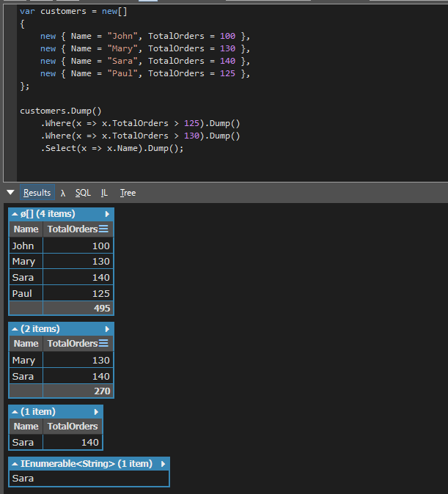Open the lambda tab
Viewport: 448px width, 494px height.
click(x=63, y=193)
